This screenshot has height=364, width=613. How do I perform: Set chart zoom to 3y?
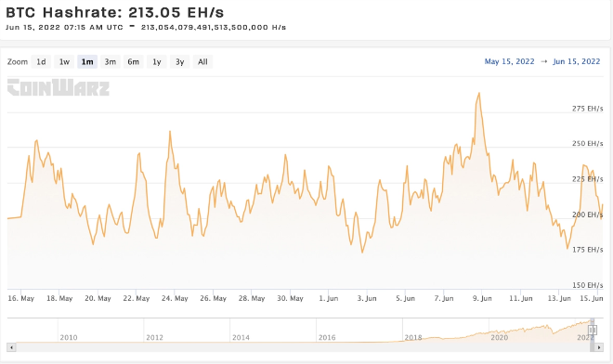coord(180,62)
